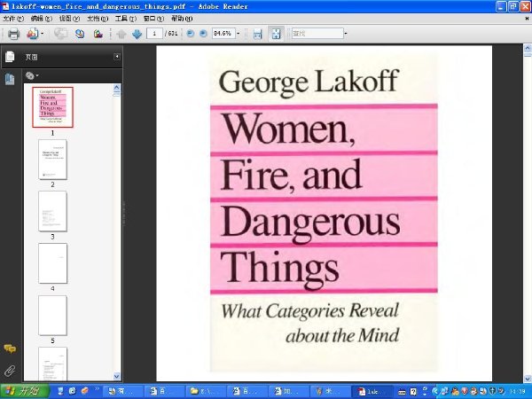
Task: Click the 84.6% zoom value field
Action: [223, 34]
